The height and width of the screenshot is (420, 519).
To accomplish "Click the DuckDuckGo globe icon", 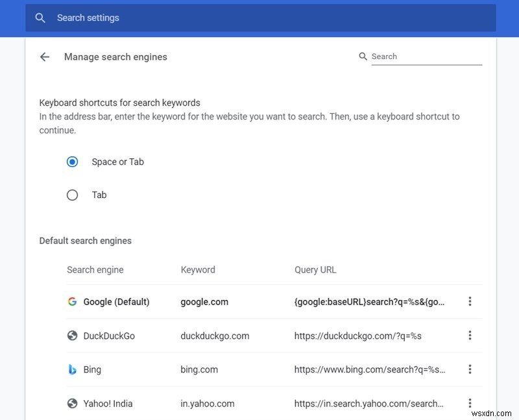I will (71, 336).
